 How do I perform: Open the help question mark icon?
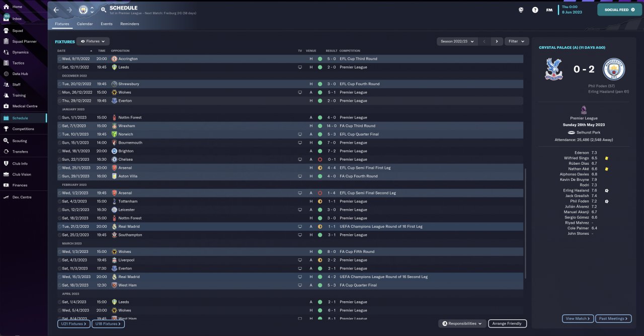pos(535,10)
